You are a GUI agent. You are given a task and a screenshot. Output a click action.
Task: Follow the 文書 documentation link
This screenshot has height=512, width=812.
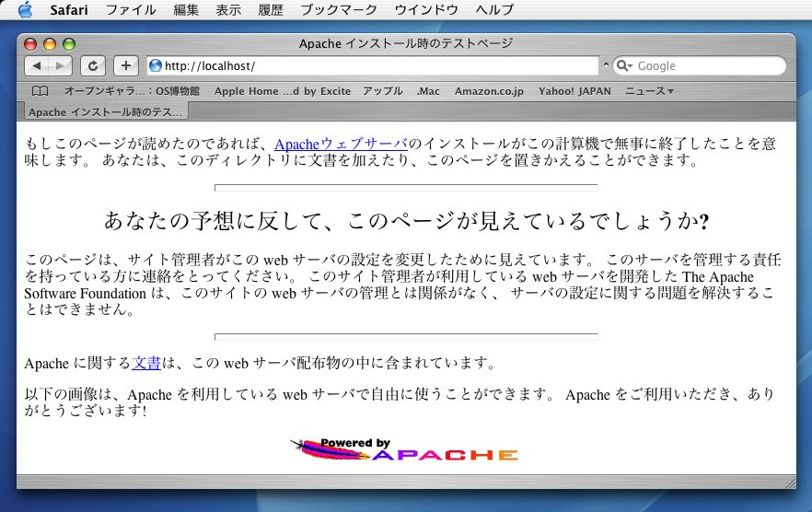coord(146,363)
